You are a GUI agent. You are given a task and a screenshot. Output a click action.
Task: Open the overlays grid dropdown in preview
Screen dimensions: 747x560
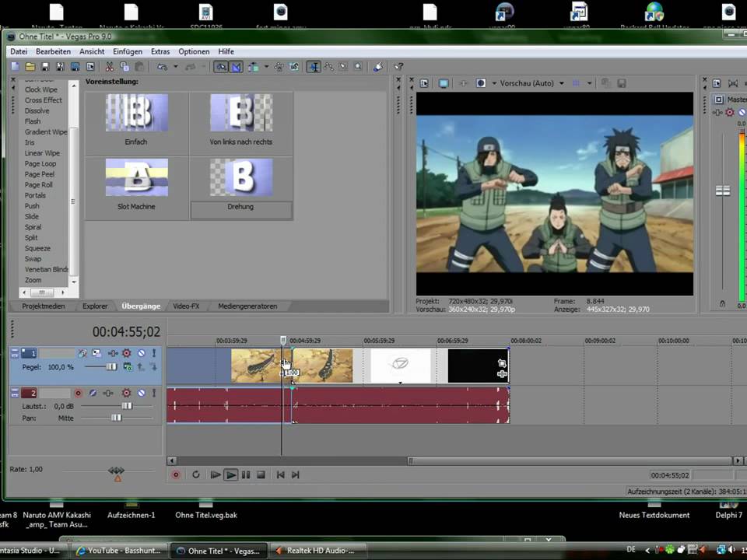(589, 83)
